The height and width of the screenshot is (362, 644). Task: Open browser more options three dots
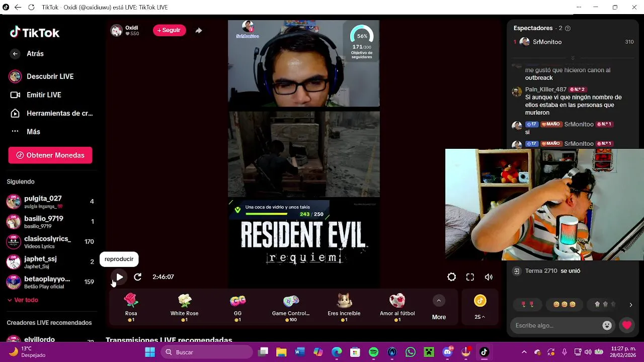pos(579,7)
